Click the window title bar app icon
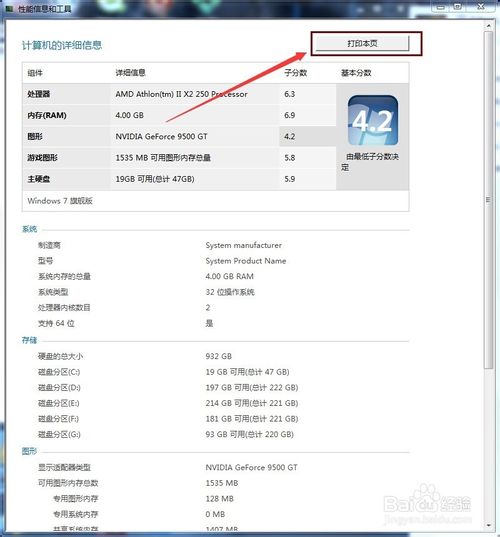Screen dimensions: 500x537 click(9, 9)
